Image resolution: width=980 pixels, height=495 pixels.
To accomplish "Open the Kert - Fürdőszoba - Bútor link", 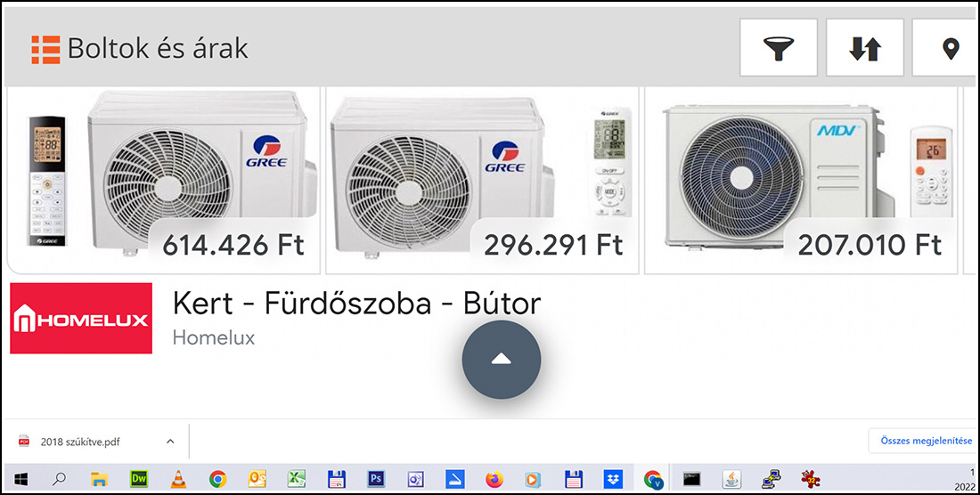I will 356,304.
